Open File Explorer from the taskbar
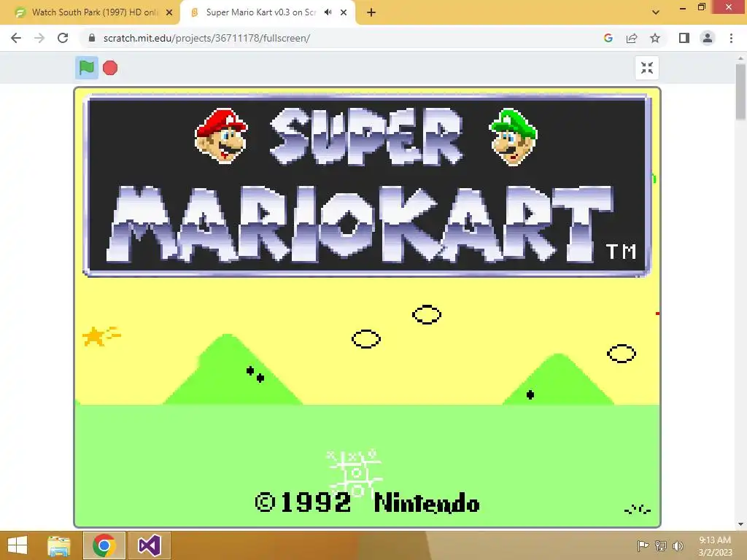Image resolution: width=747 pixels, height=560 pixels. 59,545
